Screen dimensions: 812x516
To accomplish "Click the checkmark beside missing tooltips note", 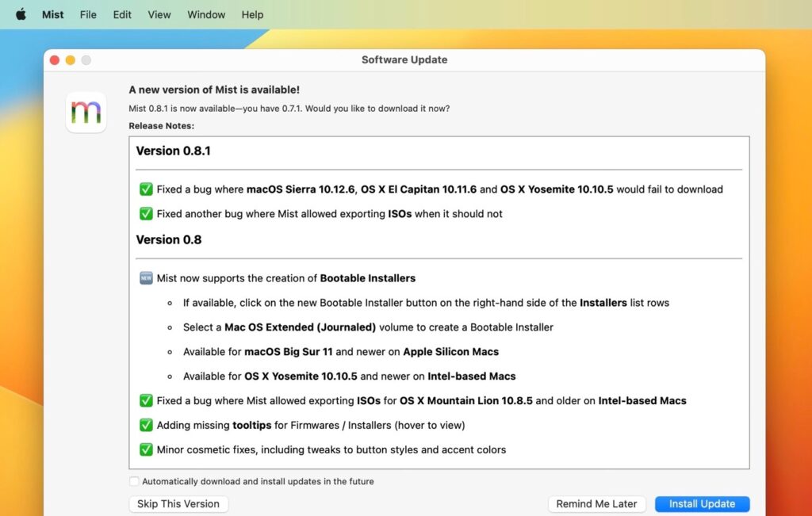I will pos(146,425).
